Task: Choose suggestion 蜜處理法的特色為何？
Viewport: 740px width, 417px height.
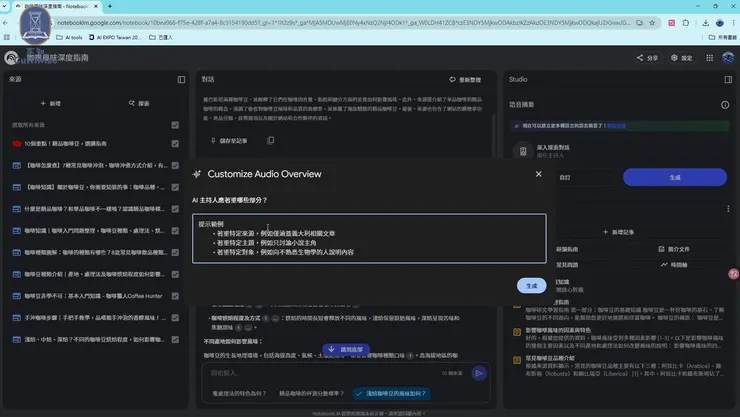Action: [x=239, y=393]
